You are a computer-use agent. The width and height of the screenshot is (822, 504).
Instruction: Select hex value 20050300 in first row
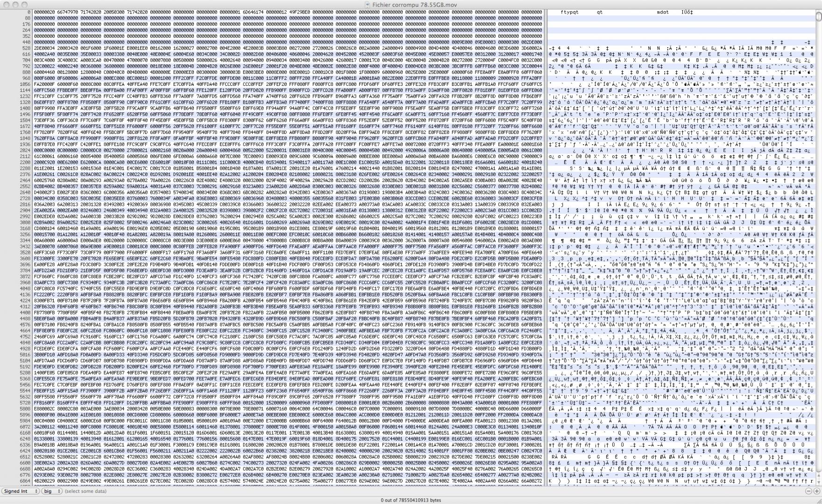click(114, 12)
